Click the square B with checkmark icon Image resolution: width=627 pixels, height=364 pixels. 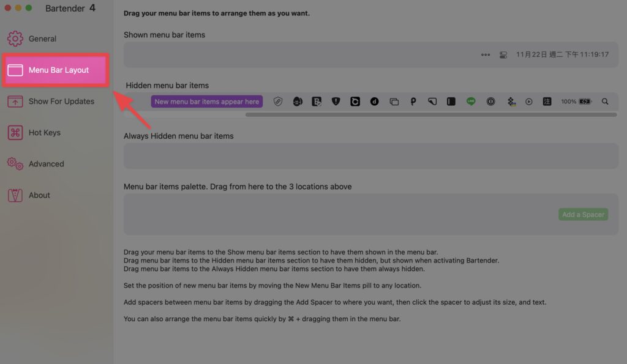(x=317, y=102)
